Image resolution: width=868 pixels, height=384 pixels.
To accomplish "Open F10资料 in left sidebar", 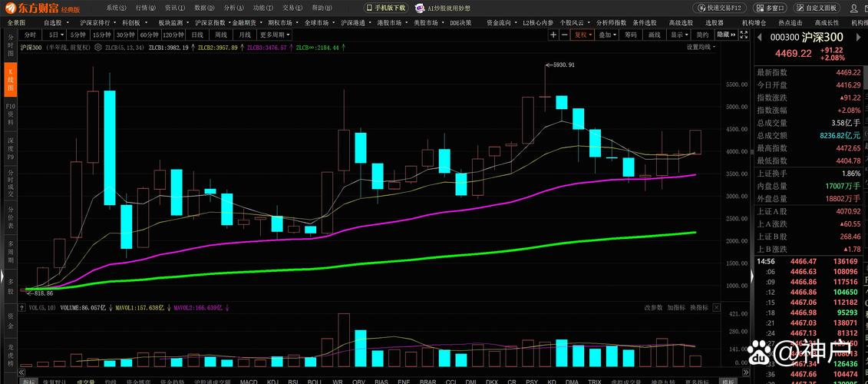I will pyautogui.click(x=10, y=114).
